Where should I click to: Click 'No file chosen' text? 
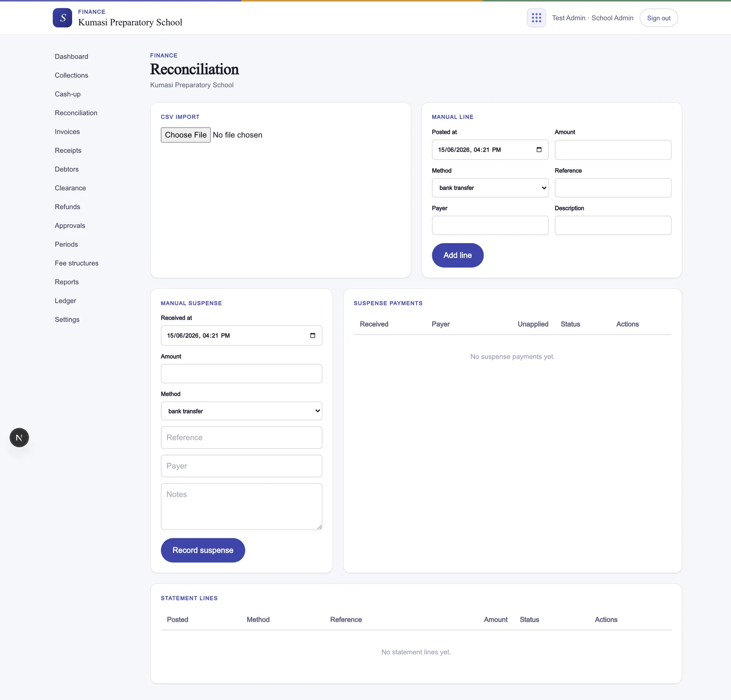point(238,135)
